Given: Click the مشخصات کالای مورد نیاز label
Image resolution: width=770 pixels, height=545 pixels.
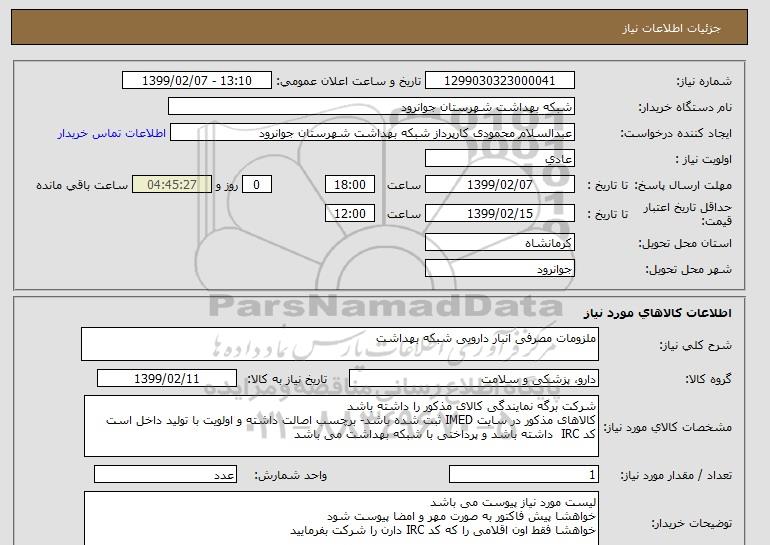Looking at the screenshot, I should (668, 427).
